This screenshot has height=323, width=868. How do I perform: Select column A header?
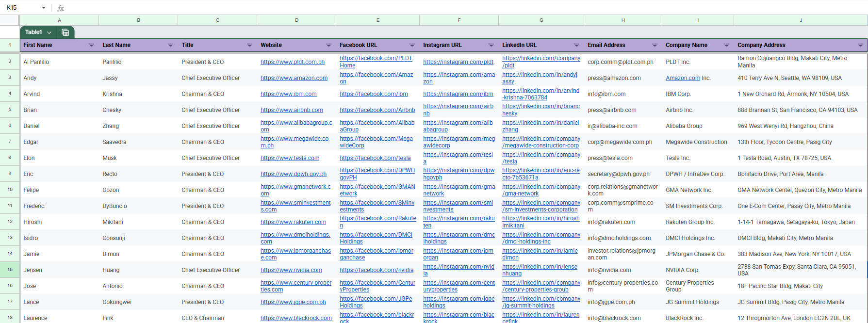point(59,20)
